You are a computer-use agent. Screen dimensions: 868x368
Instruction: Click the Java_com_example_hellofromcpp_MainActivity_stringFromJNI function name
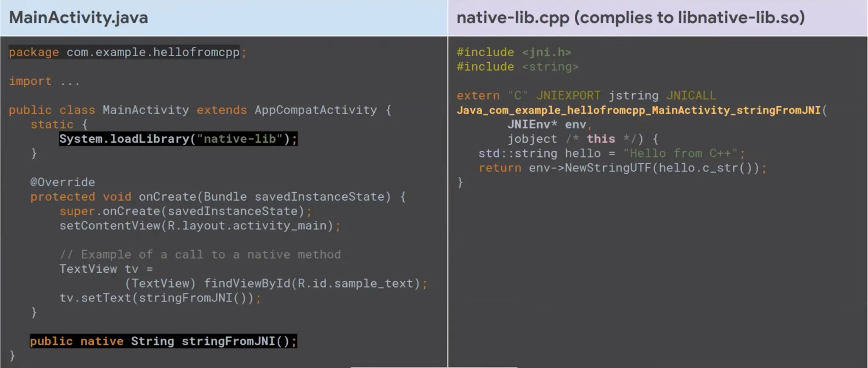tap(638, 111)
